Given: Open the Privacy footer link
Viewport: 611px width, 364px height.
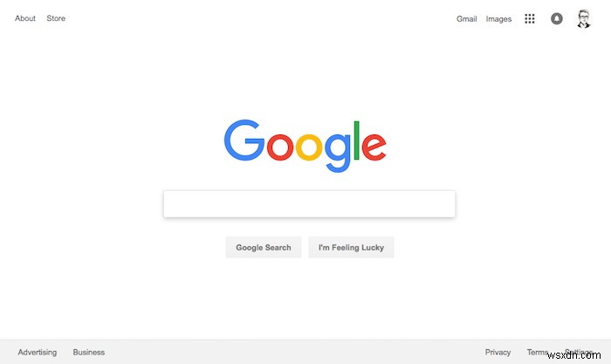Looking at the screenshot, I should pos(498,353).
